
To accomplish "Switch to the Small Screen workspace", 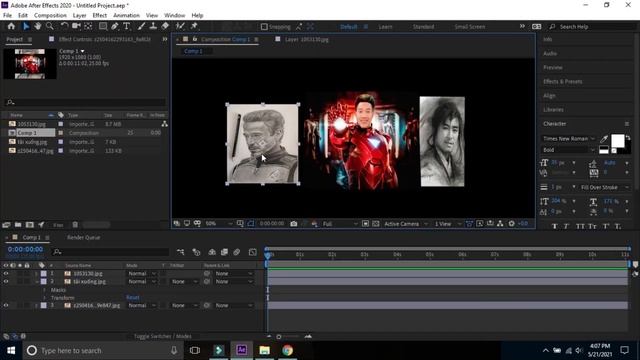I will coord(470,27).
